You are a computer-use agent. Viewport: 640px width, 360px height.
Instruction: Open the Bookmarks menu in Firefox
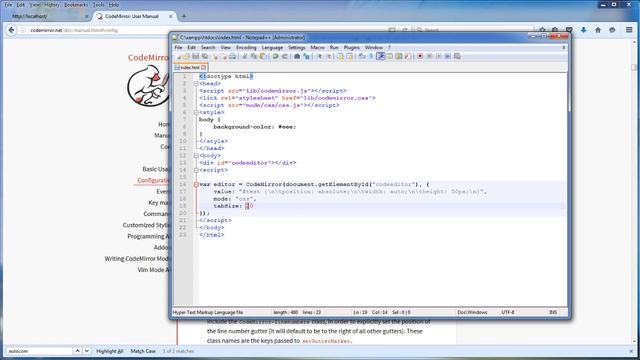point(76,5)
